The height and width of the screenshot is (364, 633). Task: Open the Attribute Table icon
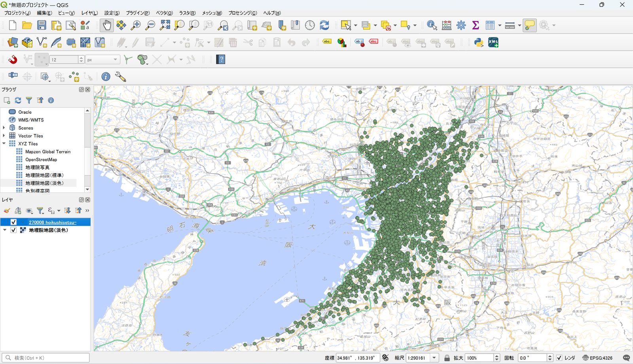(x=490, y=25)
